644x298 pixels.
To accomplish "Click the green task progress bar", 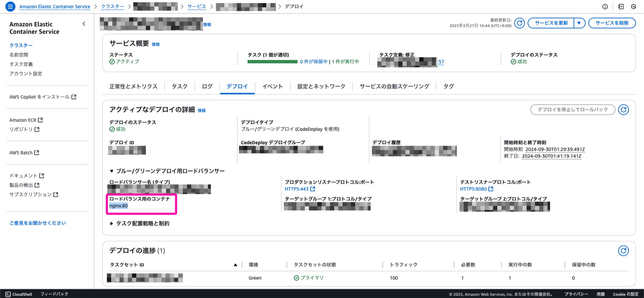I will (272, 62).
